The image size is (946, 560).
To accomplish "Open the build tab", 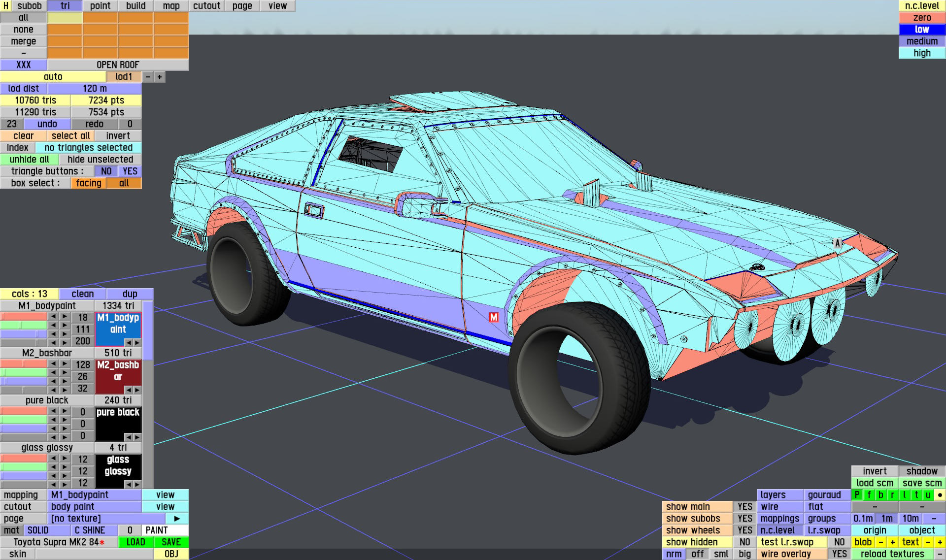I will coord(135,6).
